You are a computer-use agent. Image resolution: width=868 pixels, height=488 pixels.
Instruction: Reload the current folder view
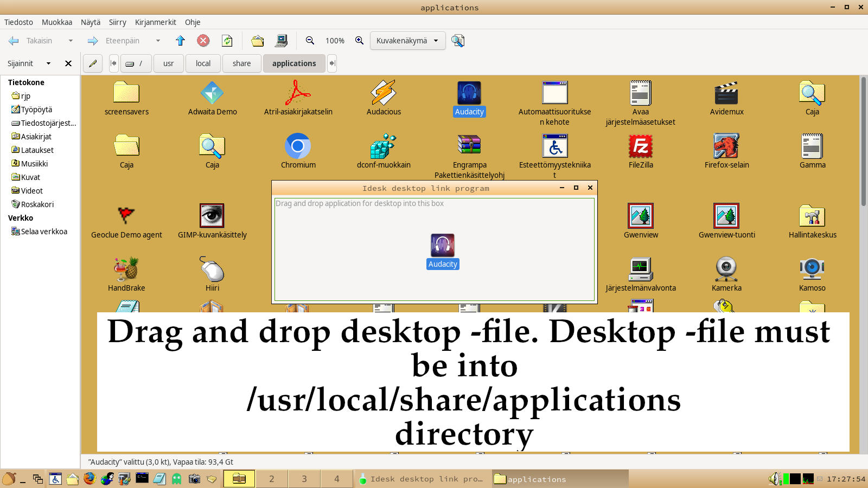(x=227, y=41)
